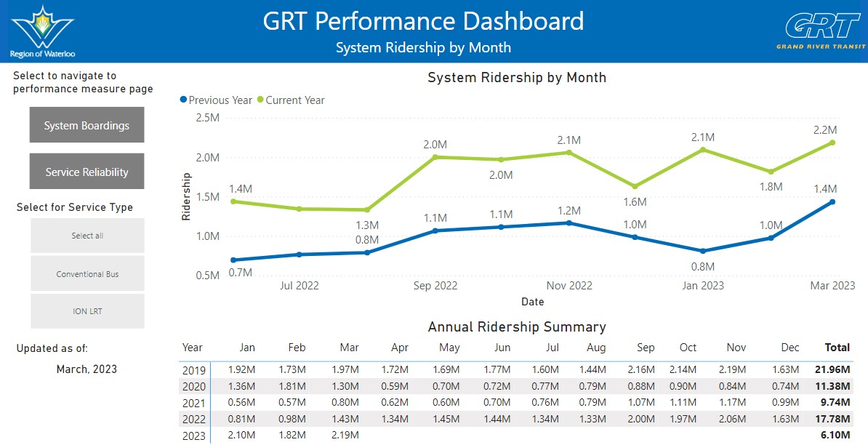The image size is (868, 445).
Task: Select the 2020 year row label
Action: tap(194, 386)
